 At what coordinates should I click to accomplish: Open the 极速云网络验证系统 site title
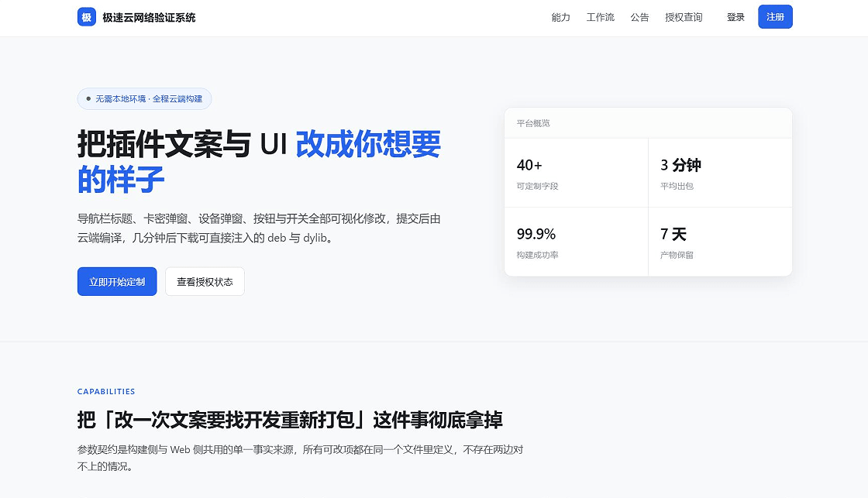pyautogui.click(x=149, y=18)
